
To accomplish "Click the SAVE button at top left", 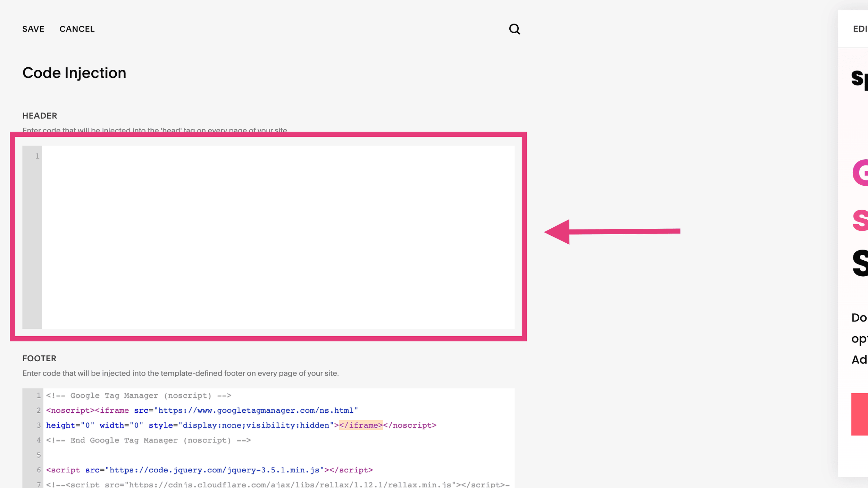I will [x=33, y=29].
